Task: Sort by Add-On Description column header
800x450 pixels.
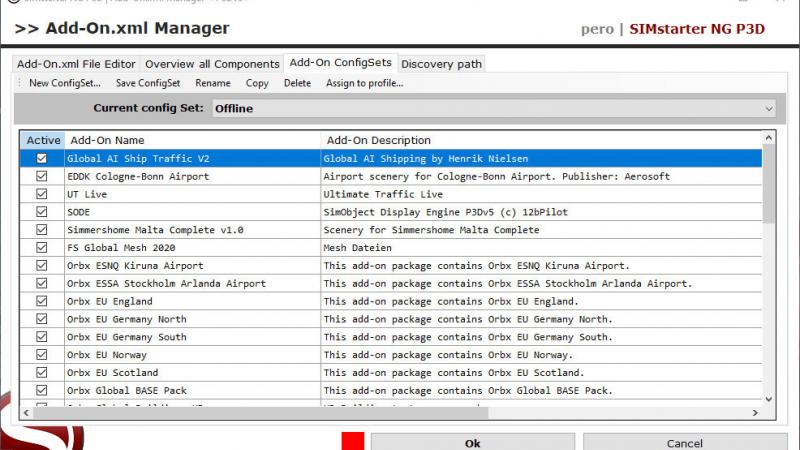Action: pos(541,140)
